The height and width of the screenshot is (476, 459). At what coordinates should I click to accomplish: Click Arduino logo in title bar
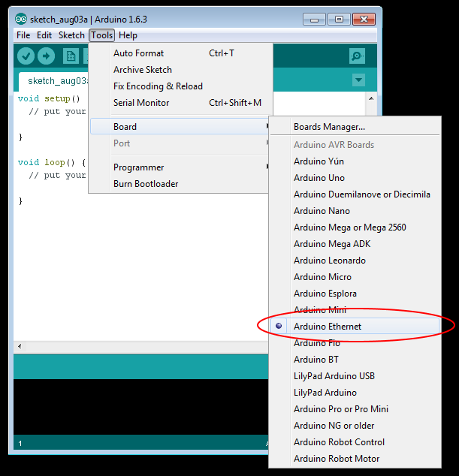click(x=21, y=20)
